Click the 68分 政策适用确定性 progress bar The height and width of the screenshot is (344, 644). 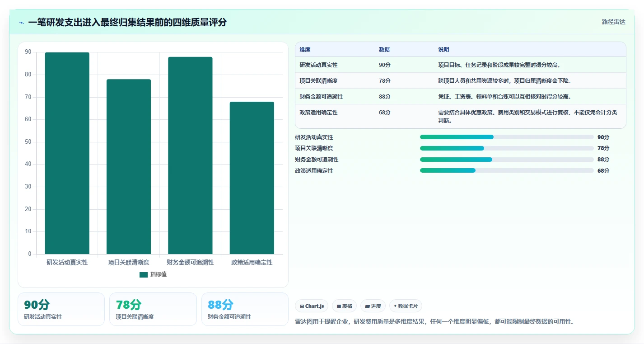pyautogui.click(x=507, y=170)
